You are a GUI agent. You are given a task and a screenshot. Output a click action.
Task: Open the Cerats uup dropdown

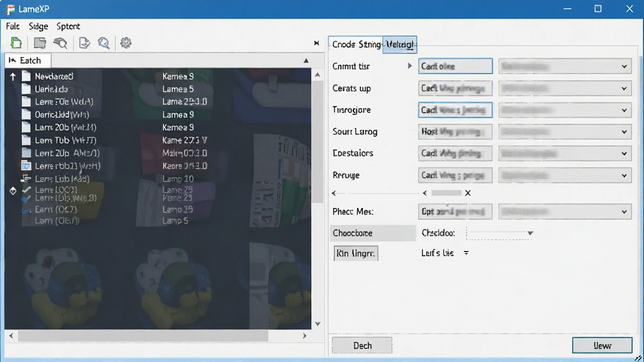565,88
